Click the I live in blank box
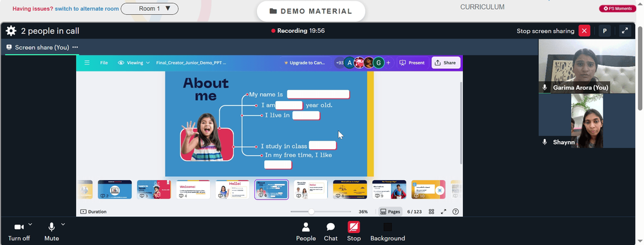The width and height of the screenshot is (644, 245). coord(306,115)
